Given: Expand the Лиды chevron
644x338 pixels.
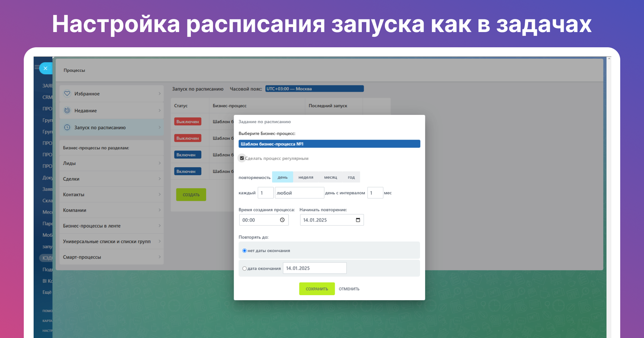Looking at the screenshot, I should pyautogui.click(x=159, y=163).
